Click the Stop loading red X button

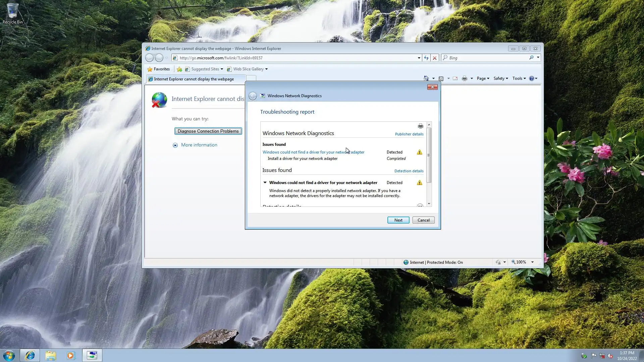click(435, 58)
